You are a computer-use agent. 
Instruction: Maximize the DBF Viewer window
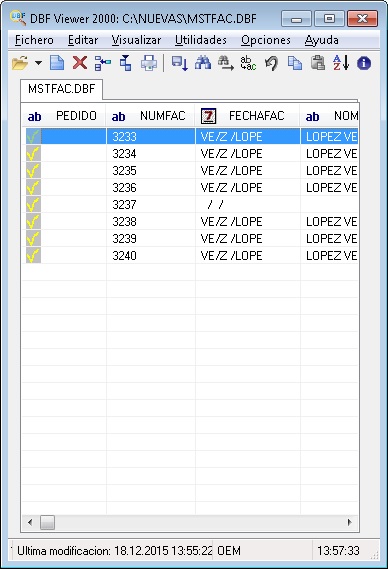click(329, 18)
